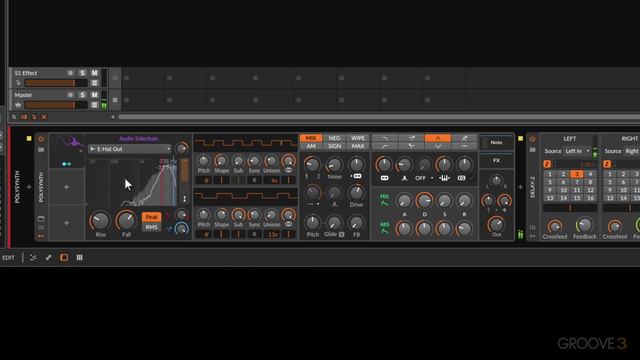Add modulator in middle empty slot
Screen dimensions: 640x360
pyautogui.click(x=67, y=187)
